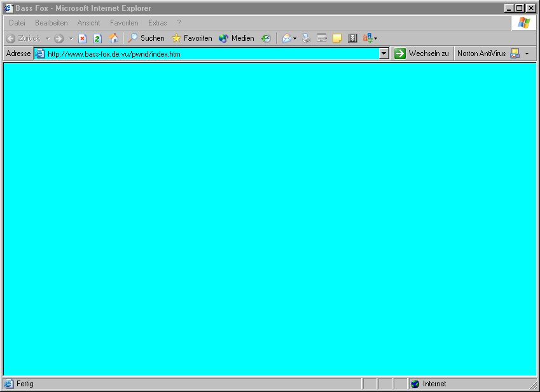Click the Fertig status bar page icon
This screenshot has height=392, width=540.
(x=9, y=383)
